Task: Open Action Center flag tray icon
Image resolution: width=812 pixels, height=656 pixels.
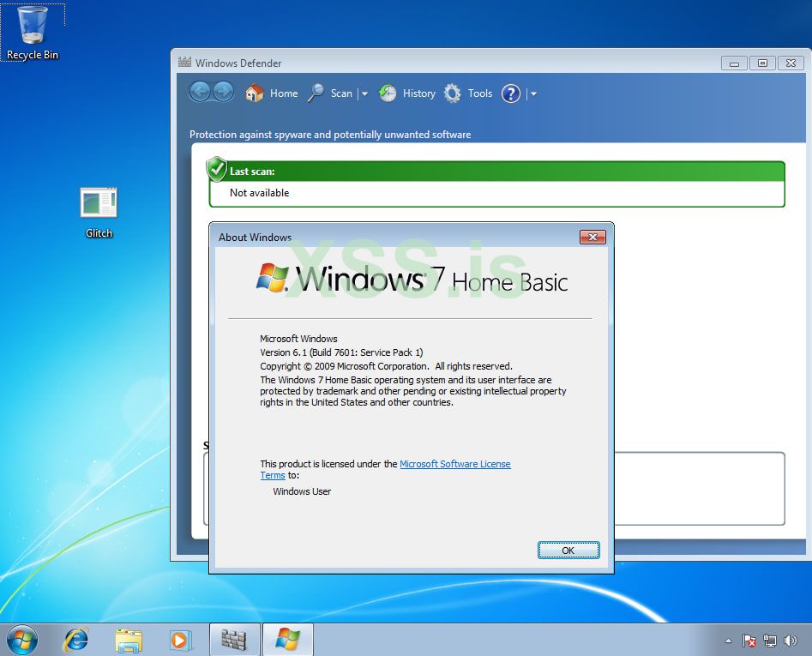Action: (749, 641)
